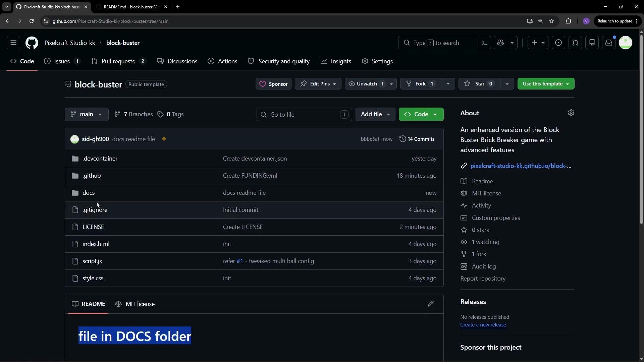The height and width of the screenshot is (362, 644).
Task: Open the Audit log link
Action: (x=484, y=266)
